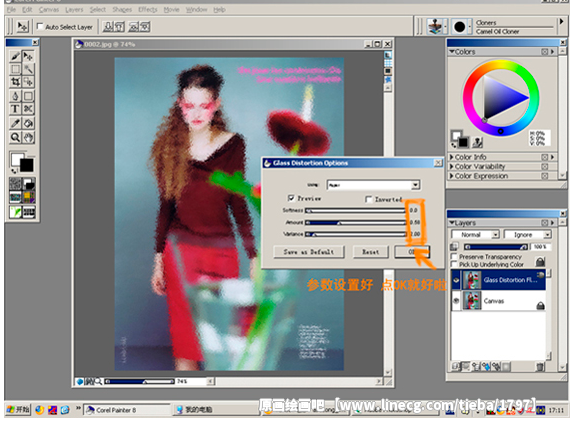Select the Rectangular Shape tool

click(28, 96)
